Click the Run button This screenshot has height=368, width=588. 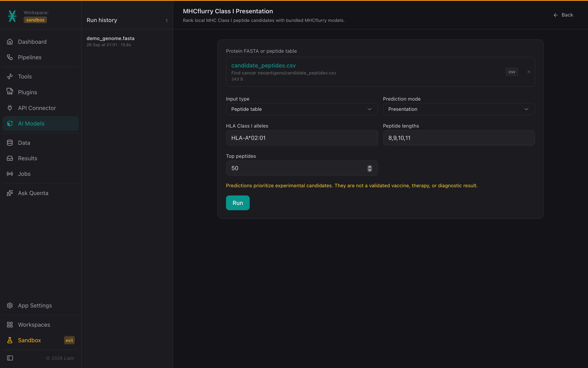(x=238, y=203)
